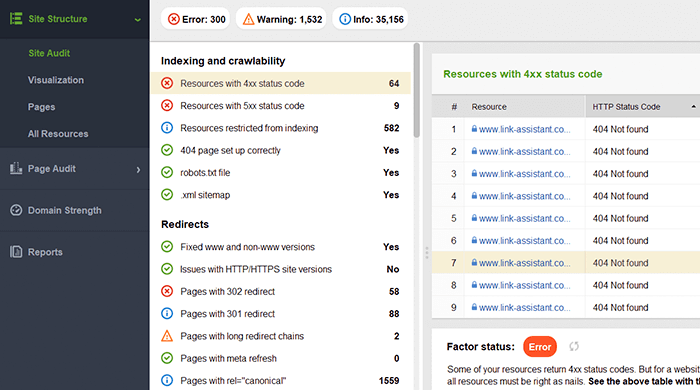Select Resources with 5xx status code row

281,106
